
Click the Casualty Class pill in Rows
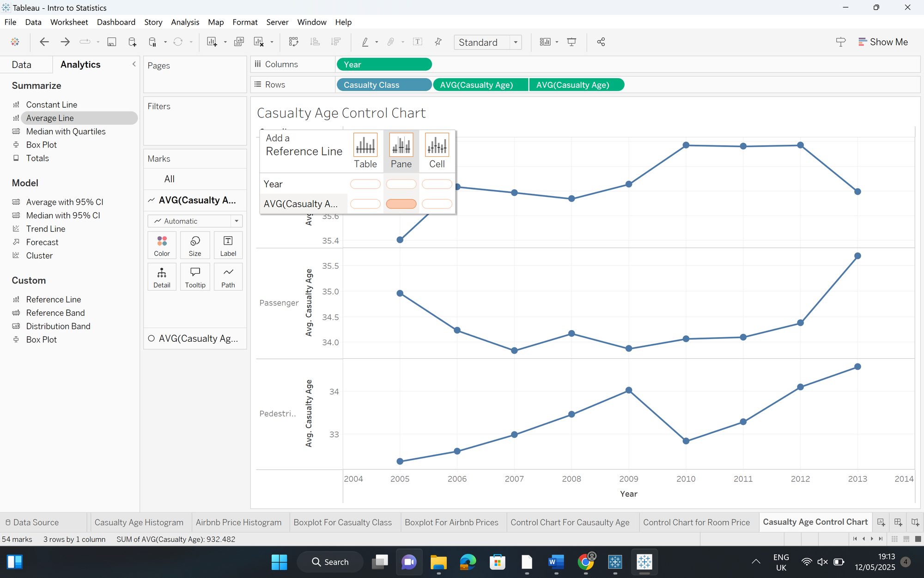click(384, 85)
